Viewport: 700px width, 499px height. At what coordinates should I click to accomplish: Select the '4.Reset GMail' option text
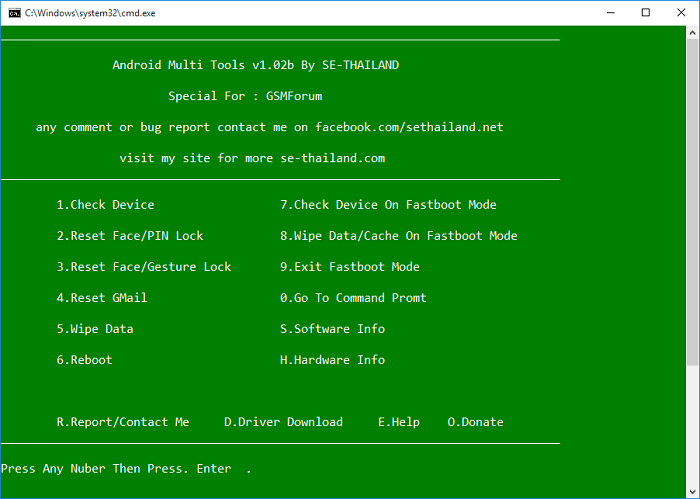(x=102, y=298)
